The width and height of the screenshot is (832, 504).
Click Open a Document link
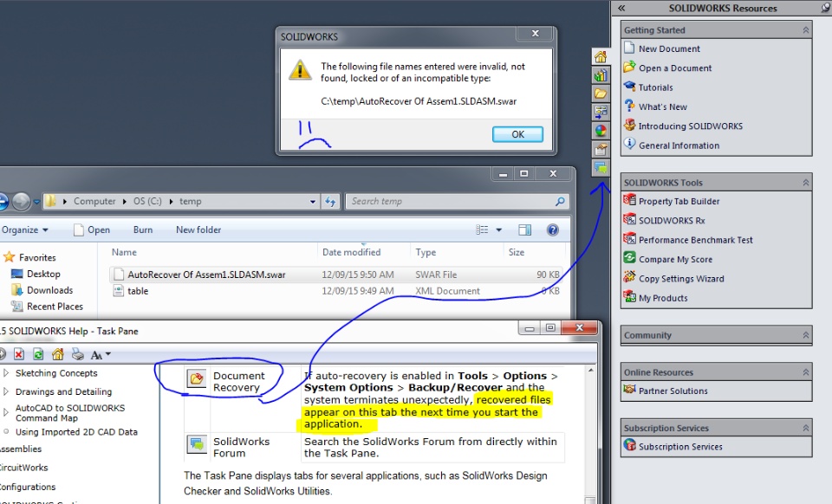[675, 68]
